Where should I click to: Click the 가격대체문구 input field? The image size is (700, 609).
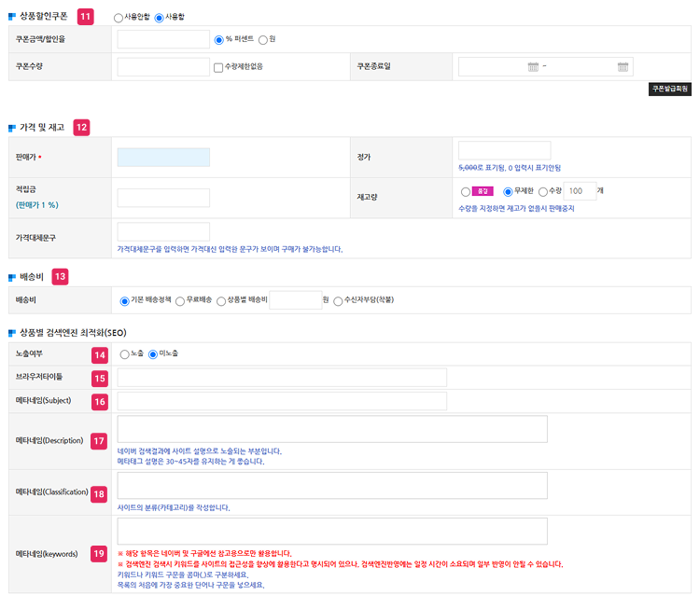click(163, 231)
